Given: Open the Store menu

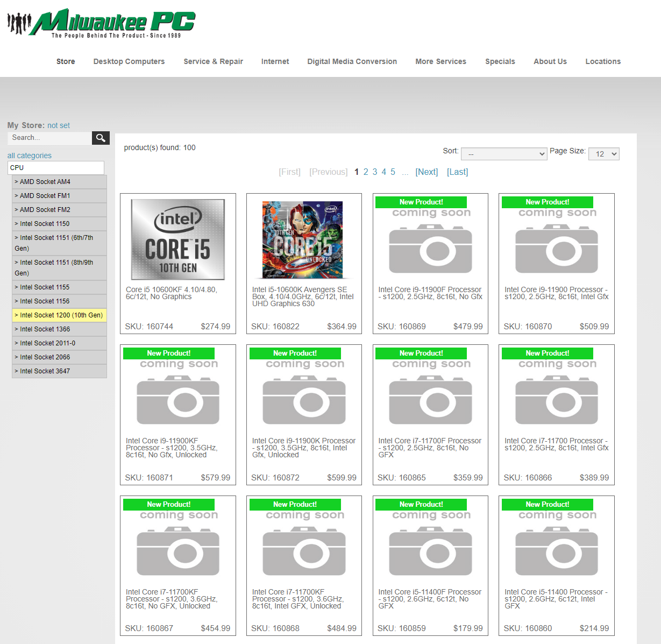Looking at the screenshot, I should click(x=66, y=61).
